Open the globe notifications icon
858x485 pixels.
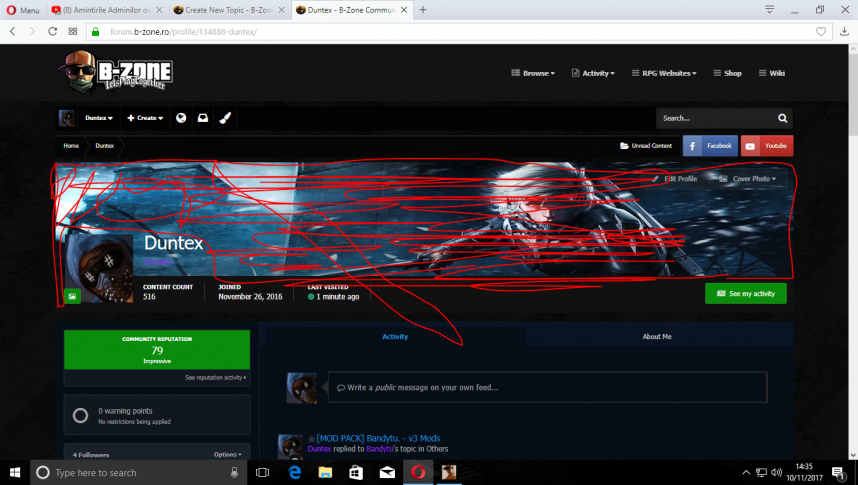(x=181, y=118)
